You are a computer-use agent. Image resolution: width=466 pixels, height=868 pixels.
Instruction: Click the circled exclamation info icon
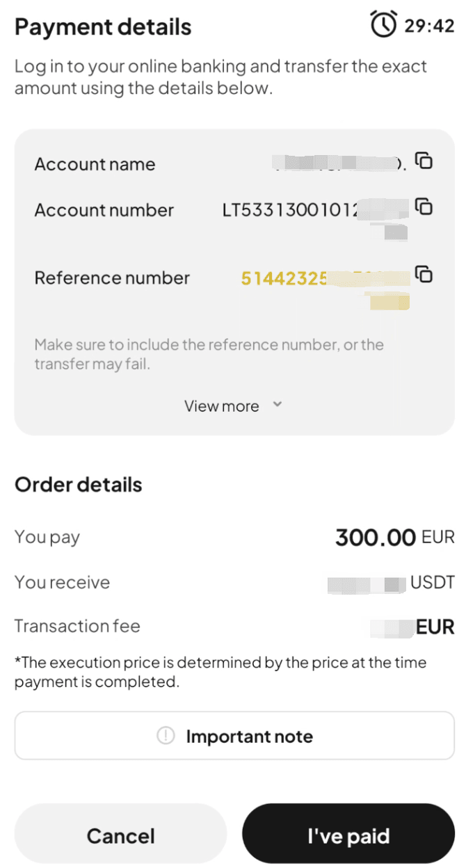(165, 735)
